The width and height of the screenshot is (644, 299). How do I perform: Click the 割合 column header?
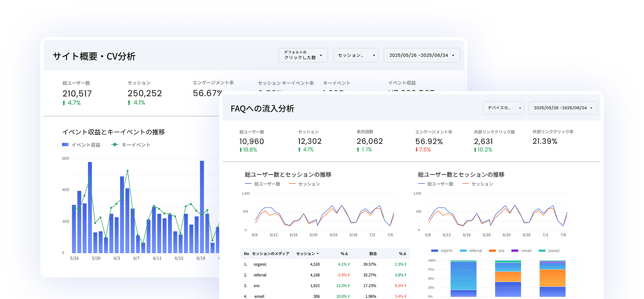point(373,253)
